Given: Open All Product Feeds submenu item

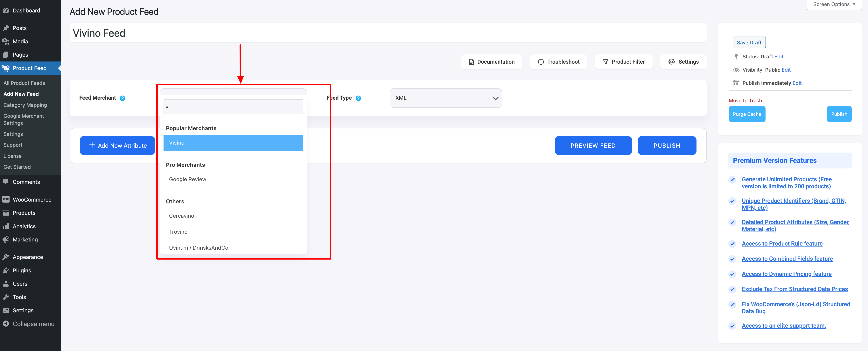Looking at the screenshot, I should [24, 83].
